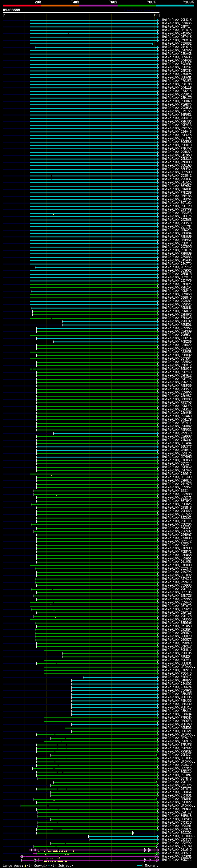Screen dimensions: 197x868
Task: Click the red 20% identity legend segment
Action: point(22,6)
